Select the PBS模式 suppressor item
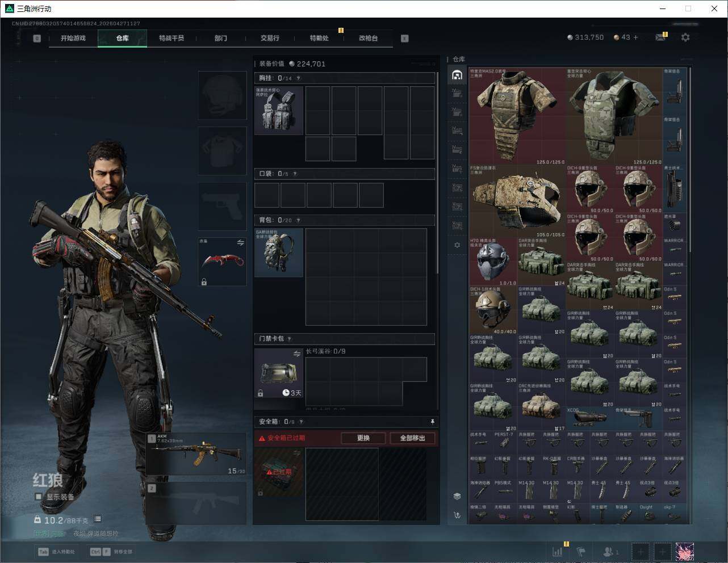 (x=505, y=491)
